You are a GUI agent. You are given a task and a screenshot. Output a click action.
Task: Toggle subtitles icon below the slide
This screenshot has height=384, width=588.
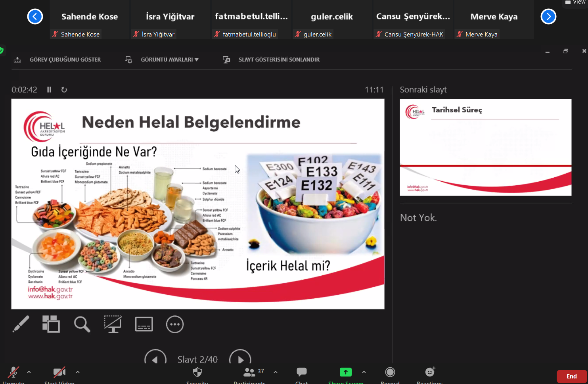click(144, 324)
